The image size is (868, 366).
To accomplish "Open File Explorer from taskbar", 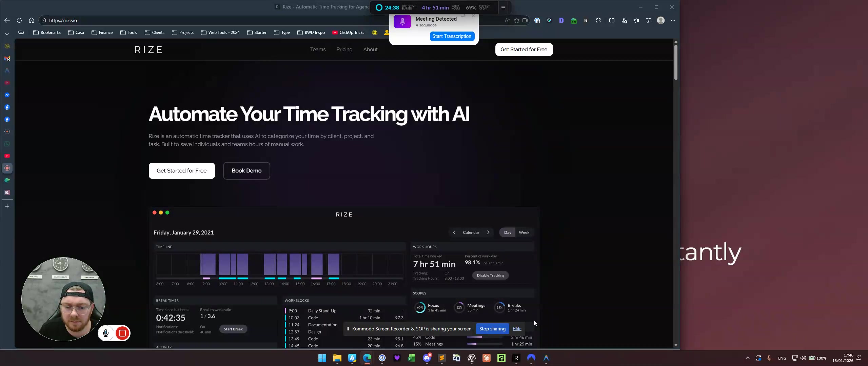I will click(337, 358).
